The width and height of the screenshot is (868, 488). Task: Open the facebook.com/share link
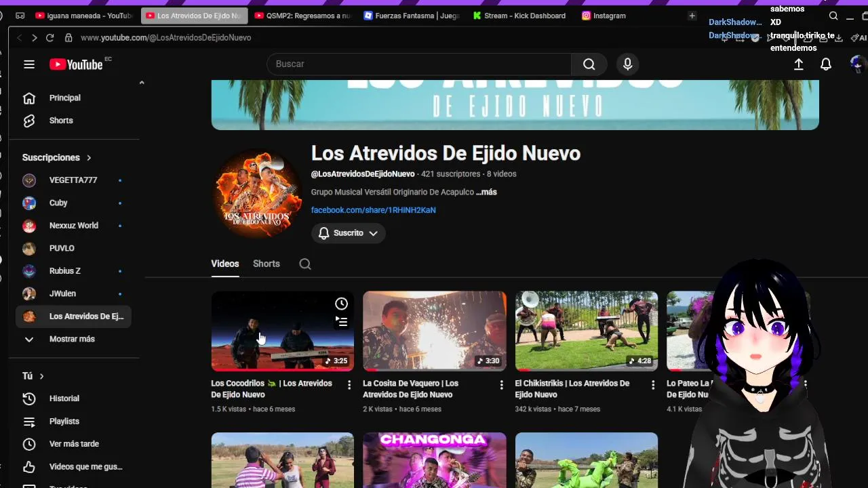point(374,210)
